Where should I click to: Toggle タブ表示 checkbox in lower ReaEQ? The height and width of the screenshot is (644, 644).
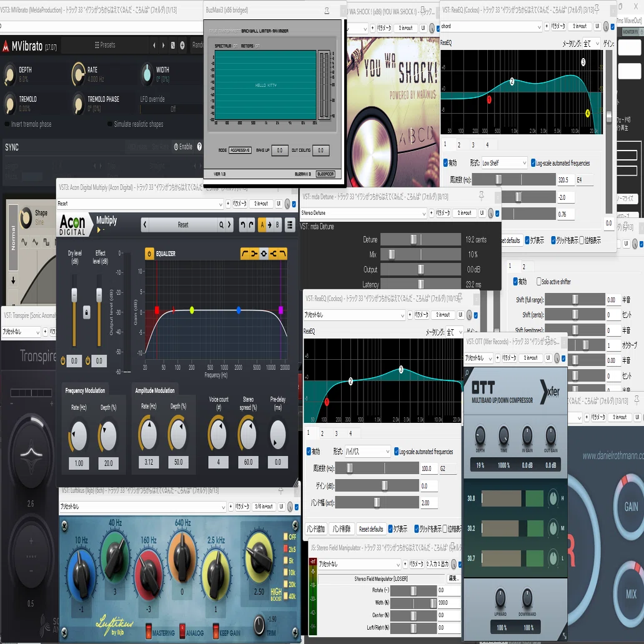coord(390,529)
